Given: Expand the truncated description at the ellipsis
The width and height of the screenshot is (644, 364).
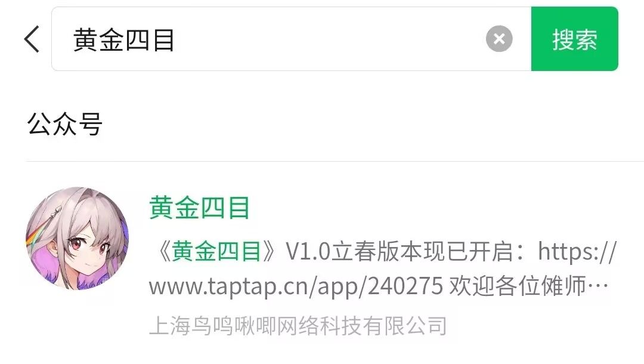Looking at the screenshot, I should pos(599,286).
